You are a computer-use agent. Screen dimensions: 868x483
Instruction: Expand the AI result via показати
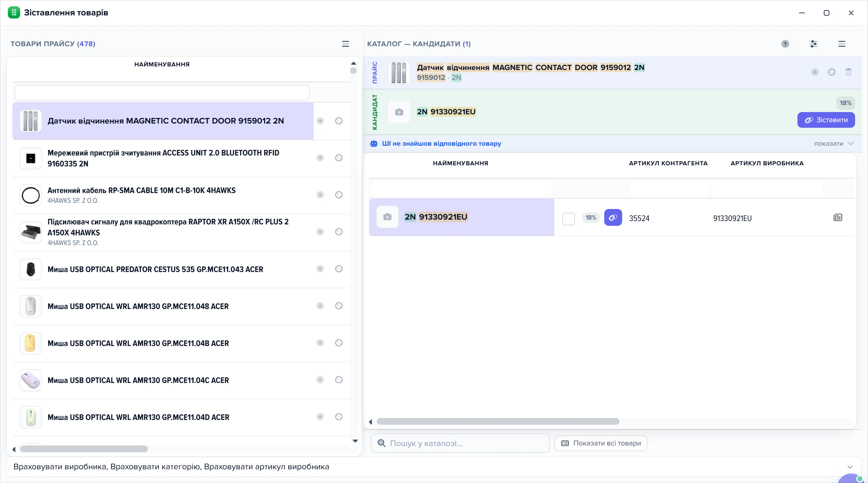[x=834, y=144]
